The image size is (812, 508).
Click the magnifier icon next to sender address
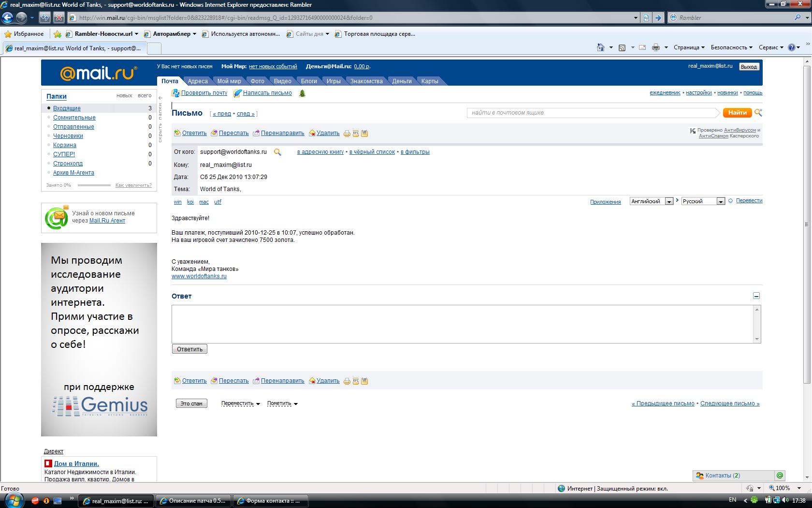coord(277,152)
